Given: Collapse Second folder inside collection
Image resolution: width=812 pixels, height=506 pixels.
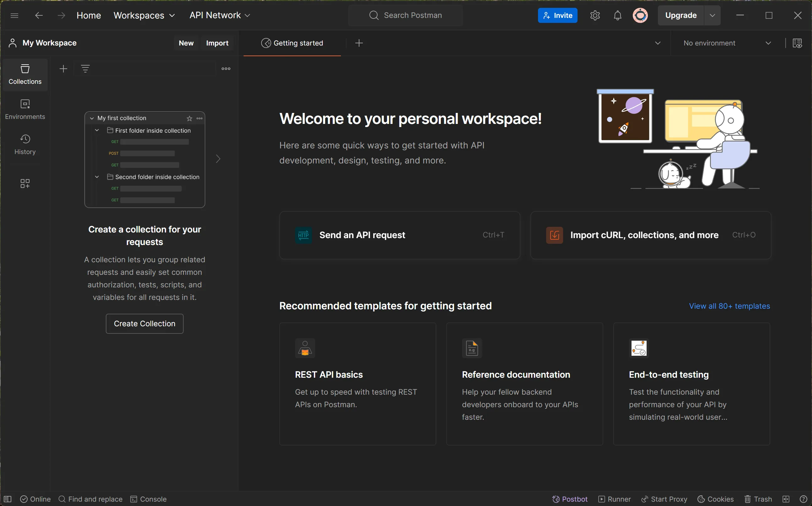Looking at the screenshot, I should pyautogui.click(x=97, y=177).
